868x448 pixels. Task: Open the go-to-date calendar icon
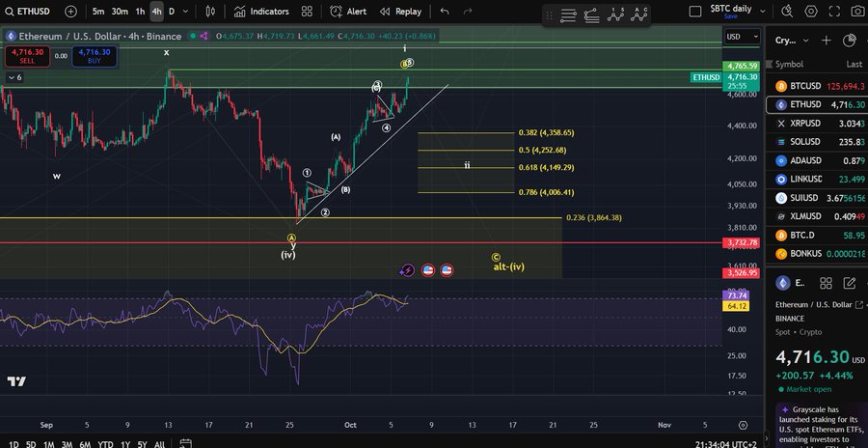pyautogui.click(x=186, y=443)
